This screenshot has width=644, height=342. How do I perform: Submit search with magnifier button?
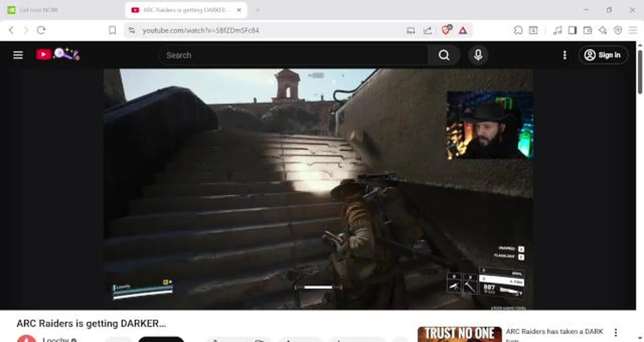point(444,55)
